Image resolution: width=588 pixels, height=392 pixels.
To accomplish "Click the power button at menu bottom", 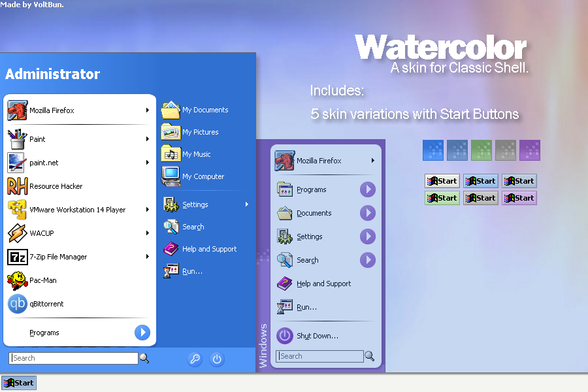I will click(216, 359).
